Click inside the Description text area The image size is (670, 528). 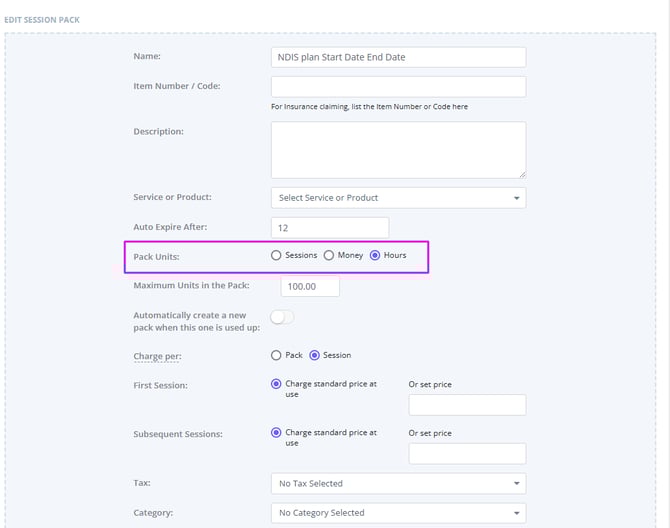pyautogui.click(x=398, y=149)
